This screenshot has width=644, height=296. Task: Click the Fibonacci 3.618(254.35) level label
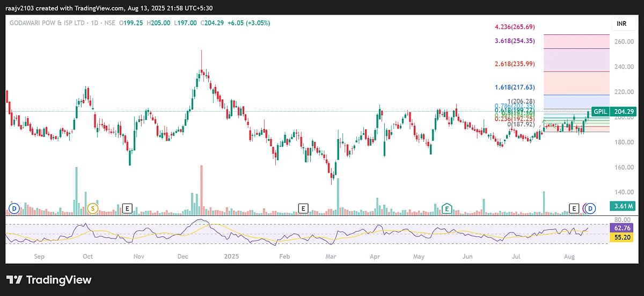pos(515,40)
